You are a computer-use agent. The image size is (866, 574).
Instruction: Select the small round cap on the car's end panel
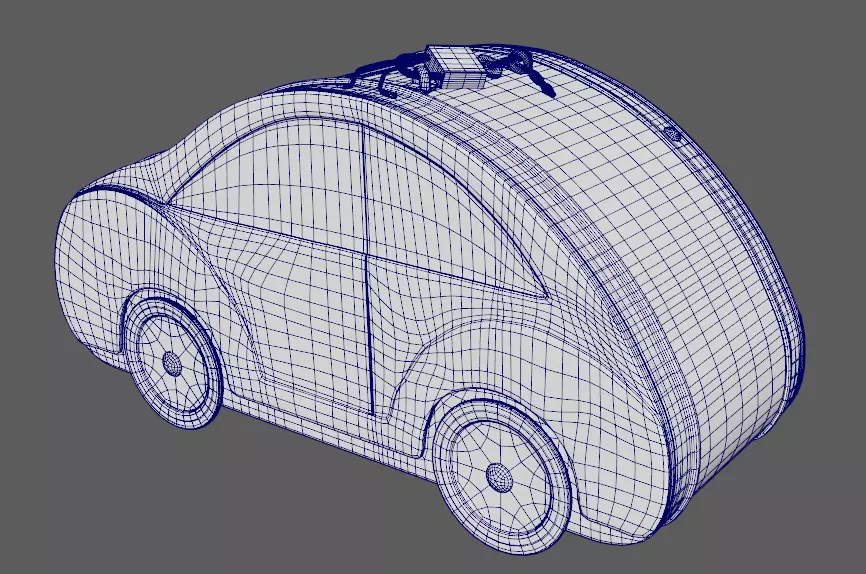[672, 134]
